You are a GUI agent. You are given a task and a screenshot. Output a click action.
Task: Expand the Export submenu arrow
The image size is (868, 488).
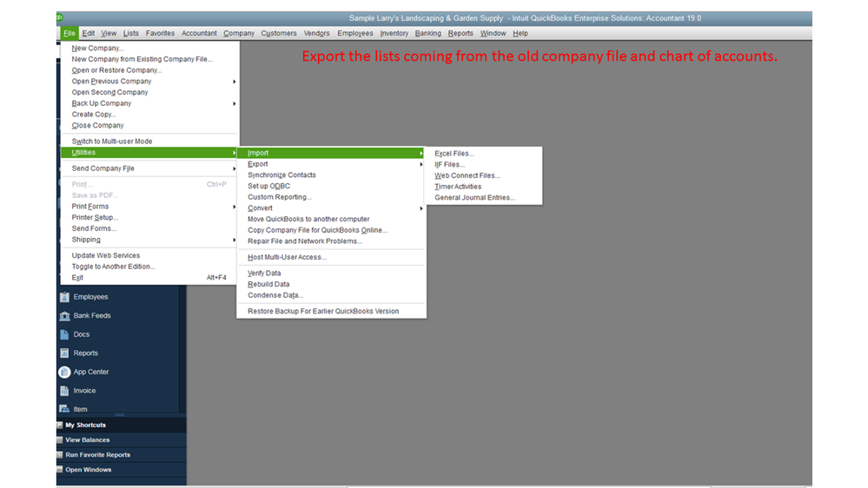(x=421, y=164)
